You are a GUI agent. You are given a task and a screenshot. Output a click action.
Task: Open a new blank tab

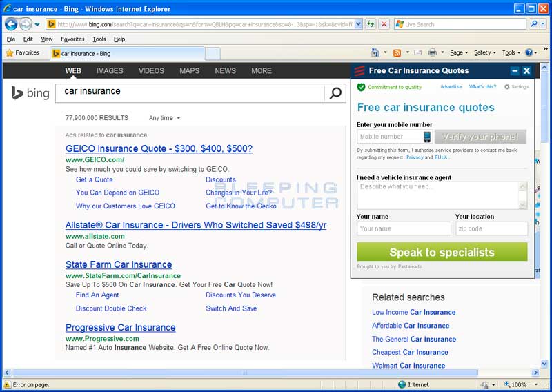(213, 54)
